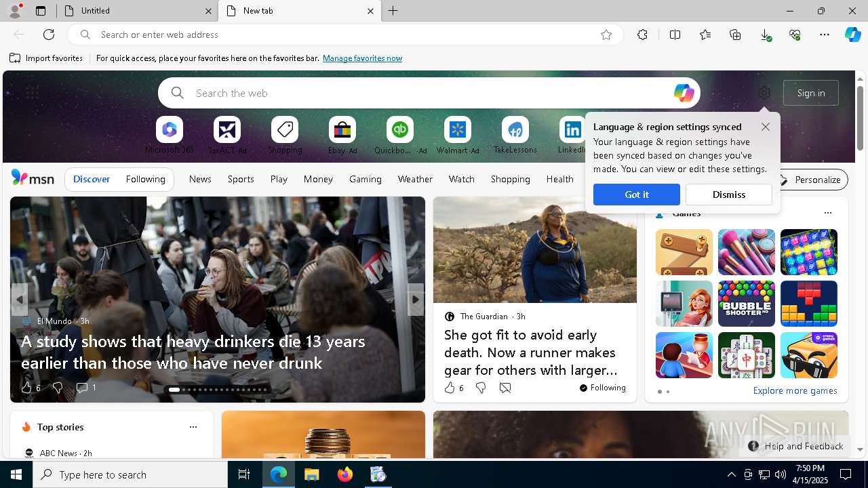Close the language settings popup
This screenshot has width=868, height=488.
point(766,127)
